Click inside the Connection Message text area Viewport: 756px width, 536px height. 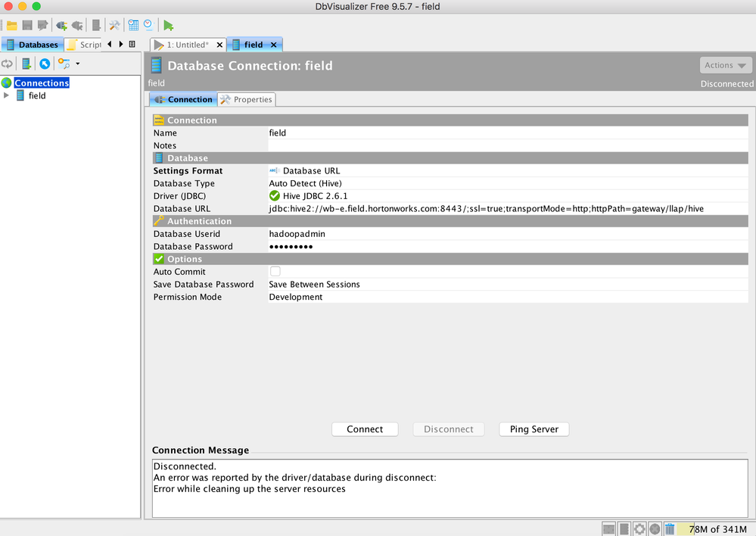[450, 488]
